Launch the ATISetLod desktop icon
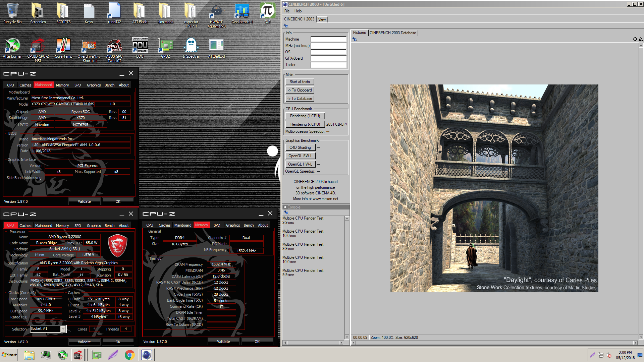The width and height of the screenshot is (644, 362). click(216, 48)
